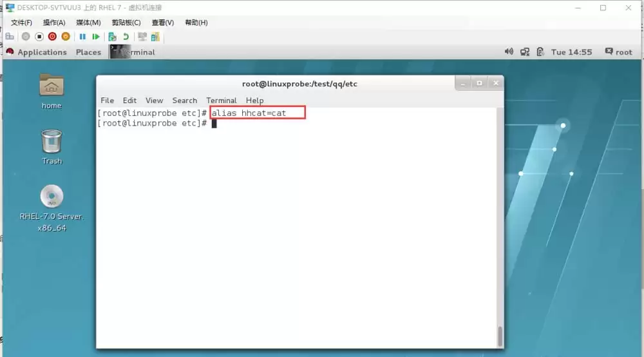The width and height of the screenshot is (644, 357).
Task: Shut down the VM with the red power icon
Action: point(52,37)
